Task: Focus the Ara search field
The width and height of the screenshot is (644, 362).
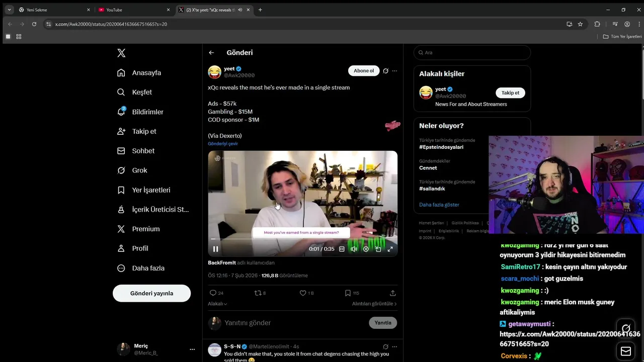Action: (472, 52)
